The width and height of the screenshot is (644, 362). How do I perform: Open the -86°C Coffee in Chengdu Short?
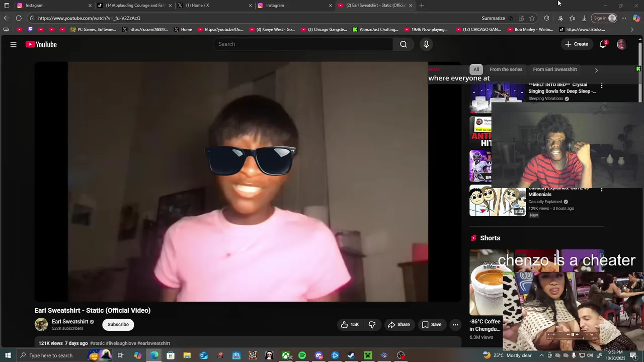[x=486, y=282]
